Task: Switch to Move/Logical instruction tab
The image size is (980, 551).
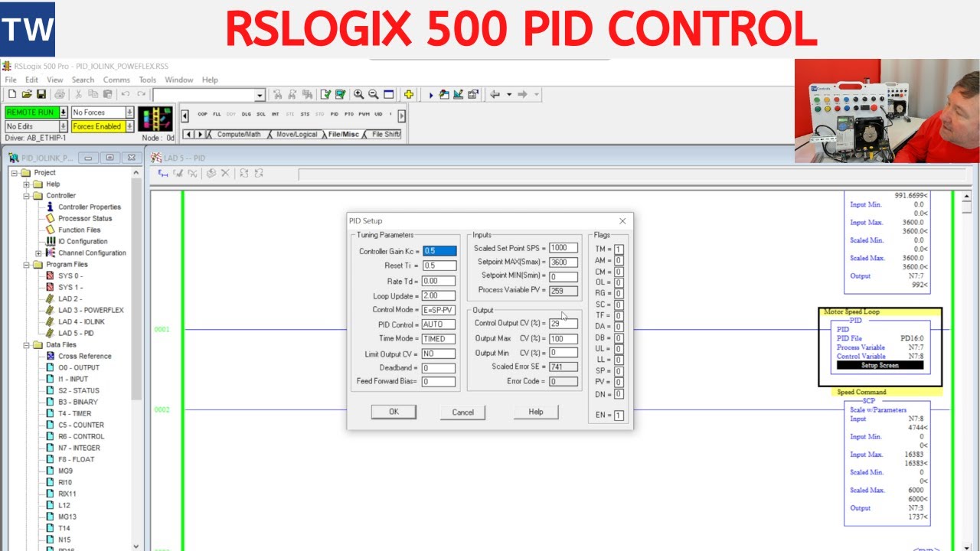Action: 296,135
